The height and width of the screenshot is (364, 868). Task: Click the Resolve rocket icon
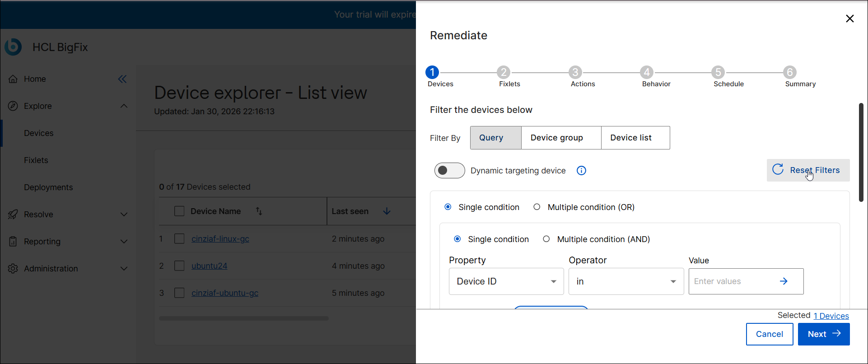[13, 215]
